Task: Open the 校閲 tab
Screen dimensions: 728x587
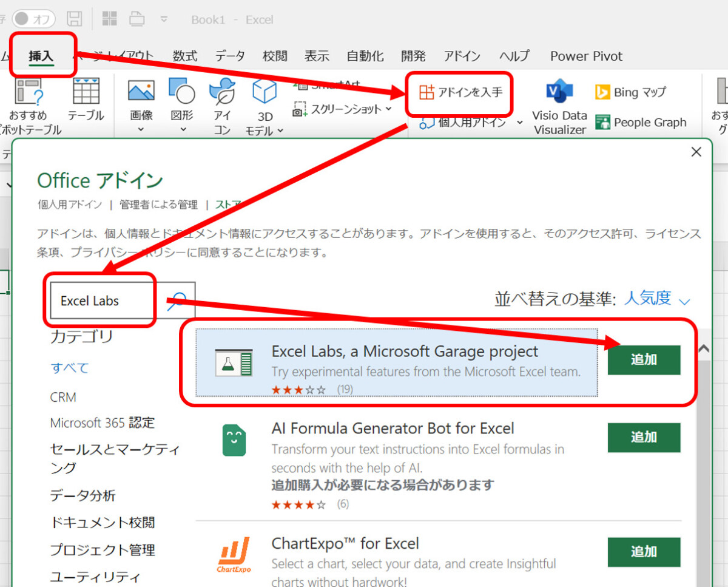Action: coord(275,56)
